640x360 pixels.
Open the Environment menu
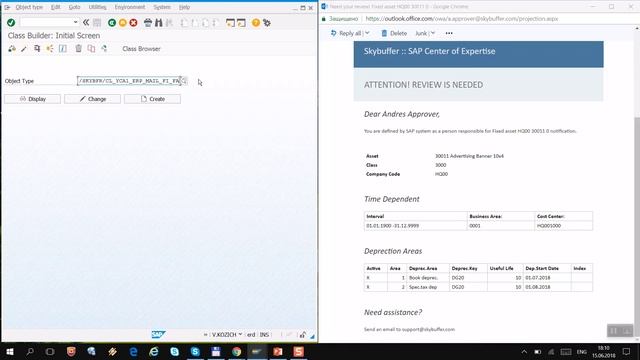129,7
